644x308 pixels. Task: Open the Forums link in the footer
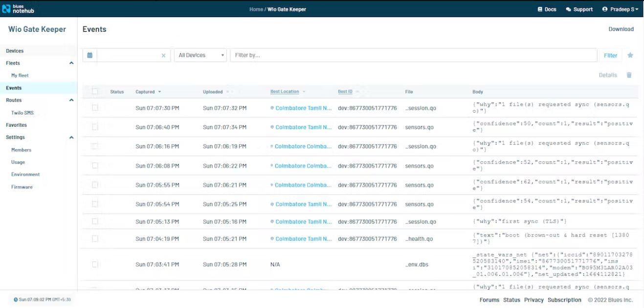(x=489, y=299)
